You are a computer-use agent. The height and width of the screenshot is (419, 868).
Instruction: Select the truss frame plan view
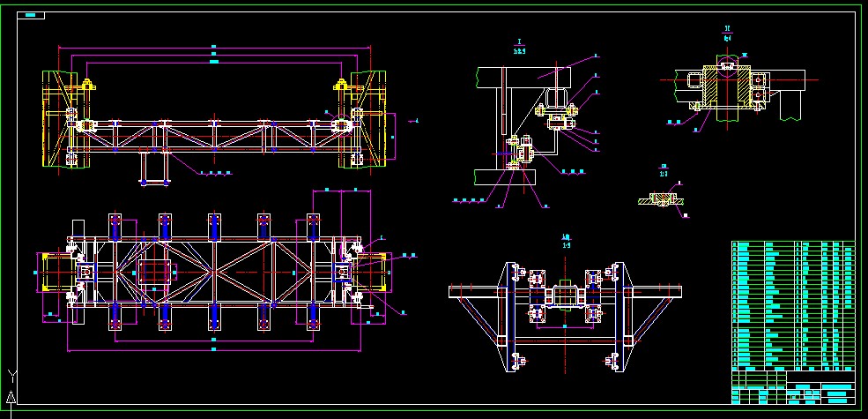coord(214,272)
